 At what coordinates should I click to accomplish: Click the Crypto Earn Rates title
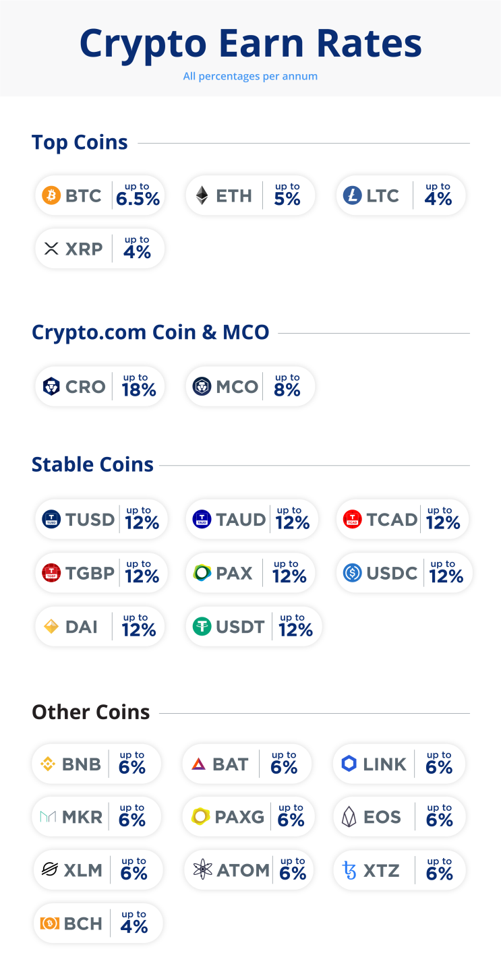250,43
